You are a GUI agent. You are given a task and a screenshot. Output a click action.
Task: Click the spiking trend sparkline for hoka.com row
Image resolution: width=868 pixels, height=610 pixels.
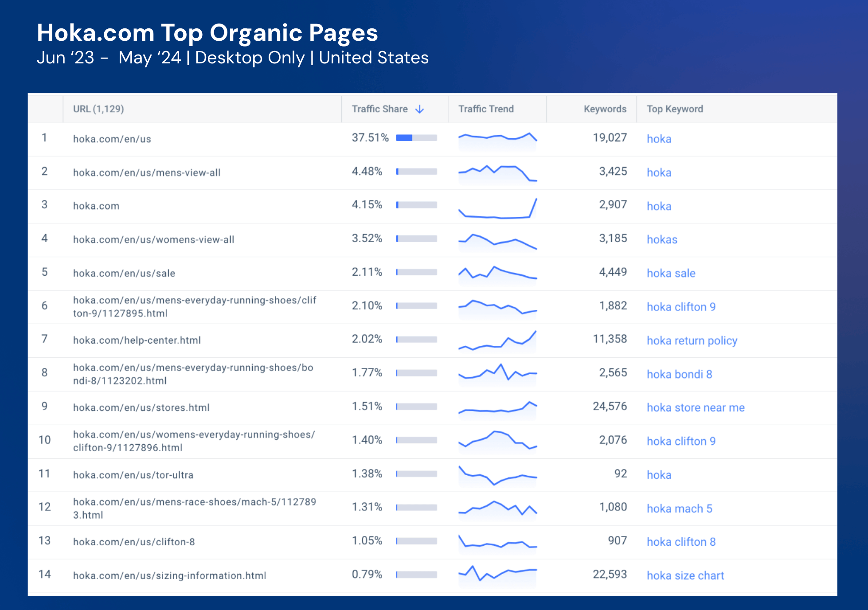click(497, 208)
